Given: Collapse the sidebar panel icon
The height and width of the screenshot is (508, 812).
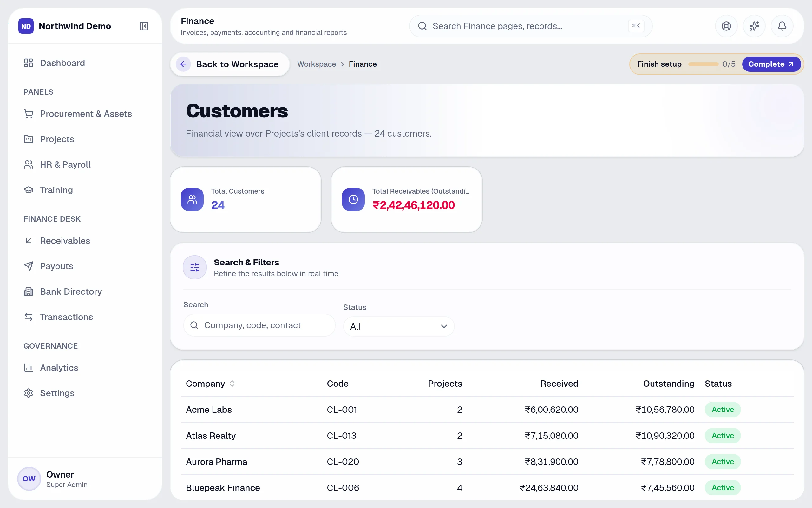Looking at the screenshot, I should coord(144,26).
